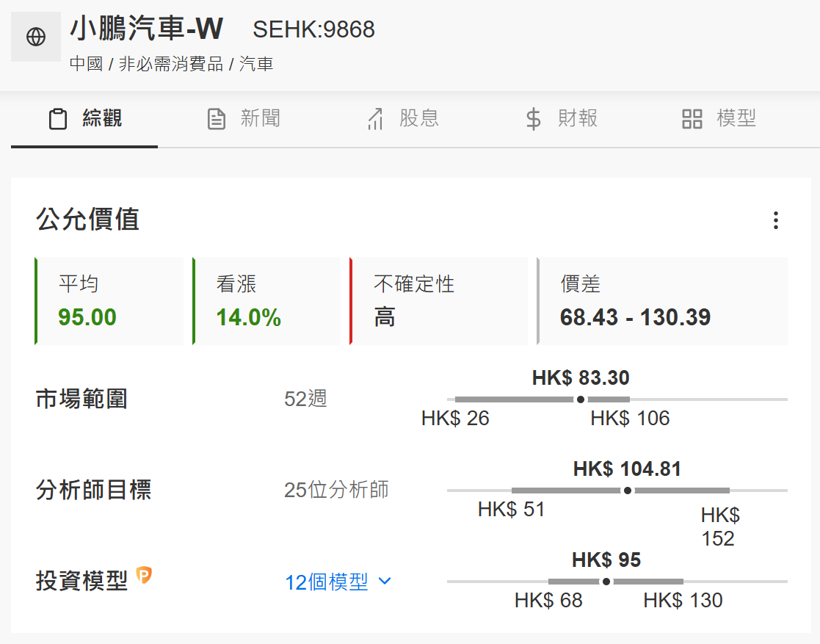820x644 pixels.
Task: Click the 汽車 breadcrumb
Action: tap(256, 64)
